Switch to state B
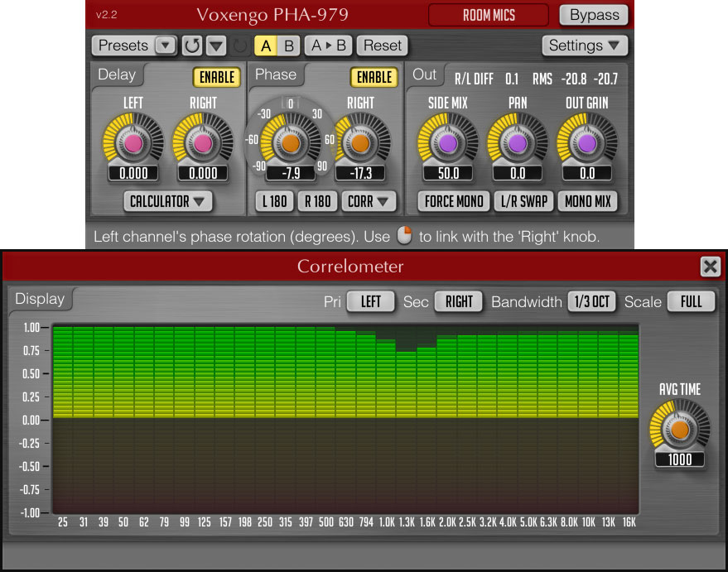This screenshot has height=572, width=728. 289,46
